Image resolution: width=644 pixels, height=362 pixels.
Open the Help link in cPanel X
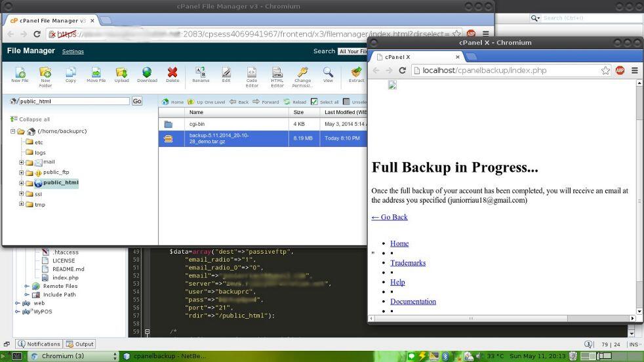(x=397, y=282)
